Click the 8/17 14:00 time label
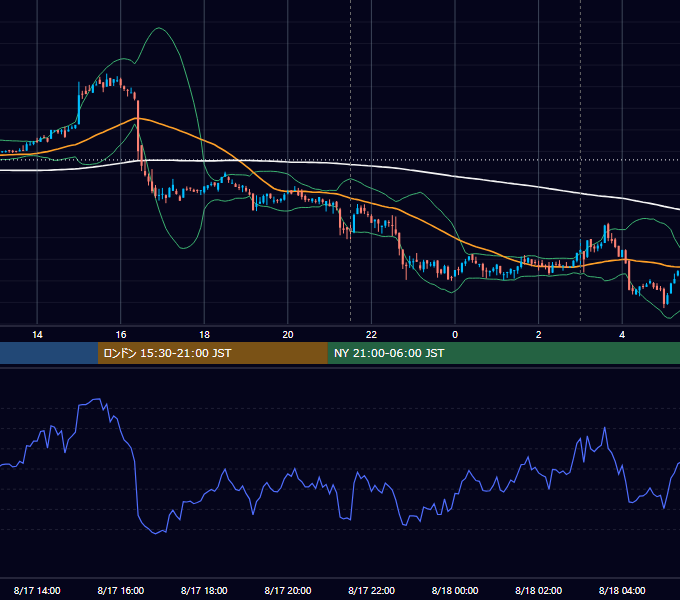This screenshot has width=680, height=600. click(37, 590)
